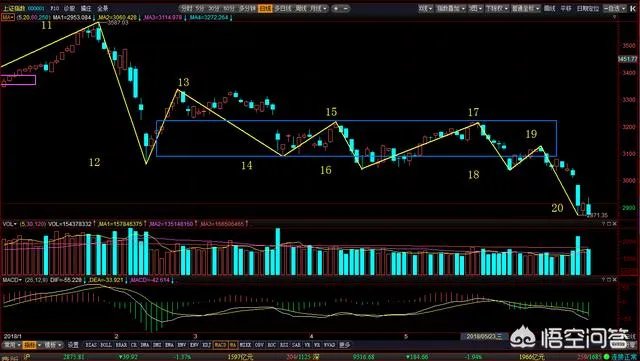The height and width of the screenshot is (361, 640).
Task: Click 设置 settings in bottom bar
Action: point(73,345)
